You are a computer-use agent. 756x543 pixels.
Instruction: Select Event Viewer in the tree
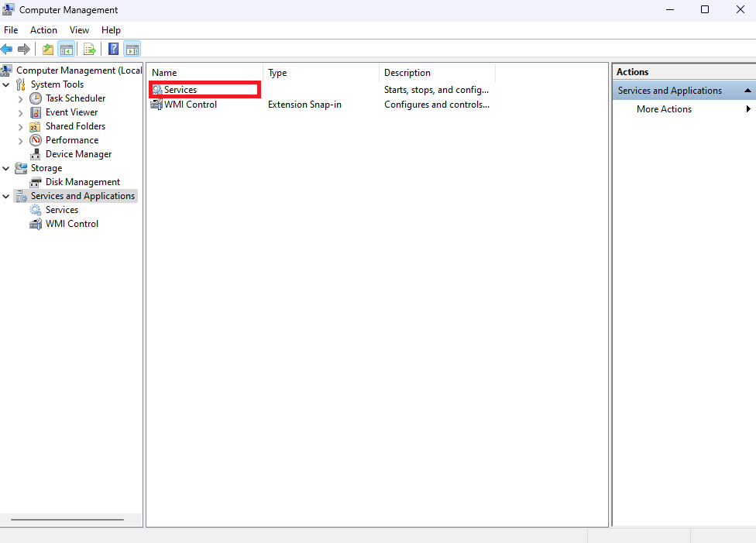coord(71,112)
